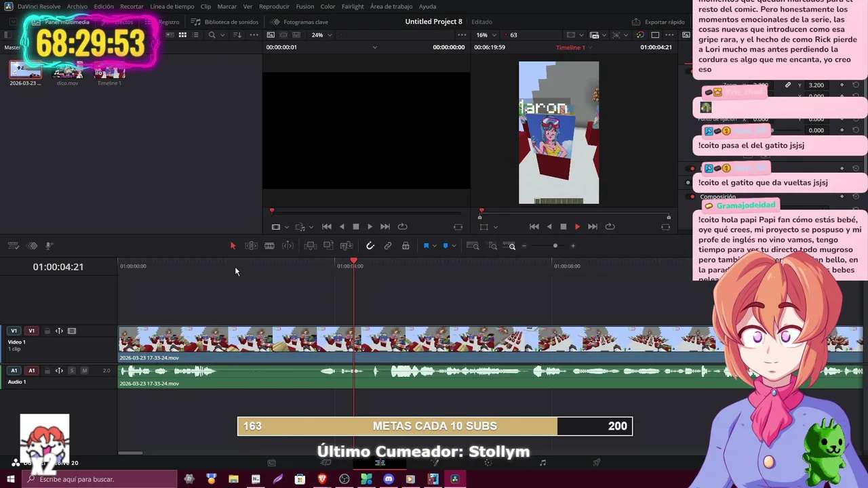Solo the Audio 1 track
The width and height of the screenshot is (868, 488).
(x=72, y=371)
